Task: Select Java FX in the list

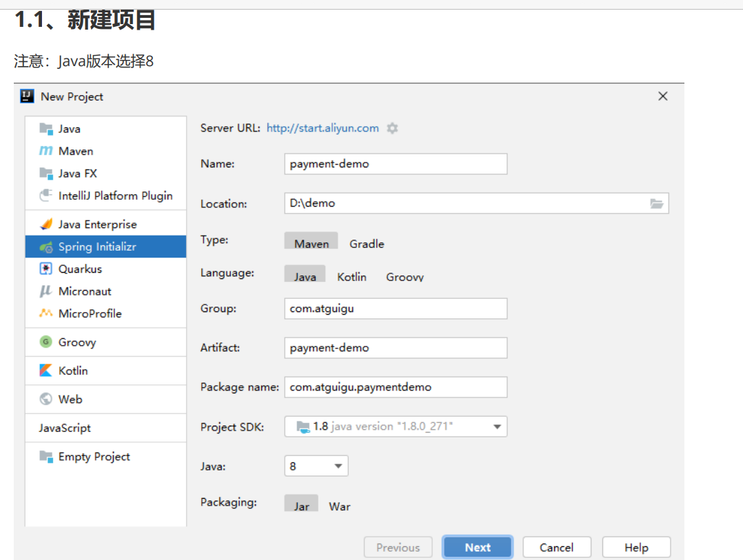Action: [x=105, y=174]
